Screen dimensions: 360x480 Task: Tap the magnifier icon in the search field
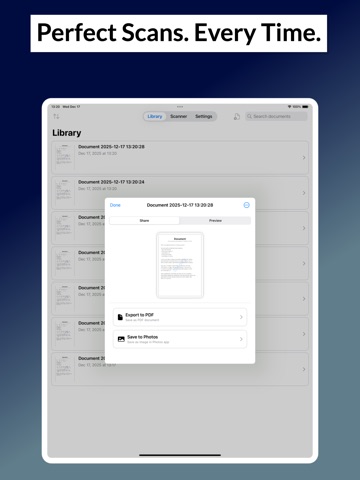point(249,116)
